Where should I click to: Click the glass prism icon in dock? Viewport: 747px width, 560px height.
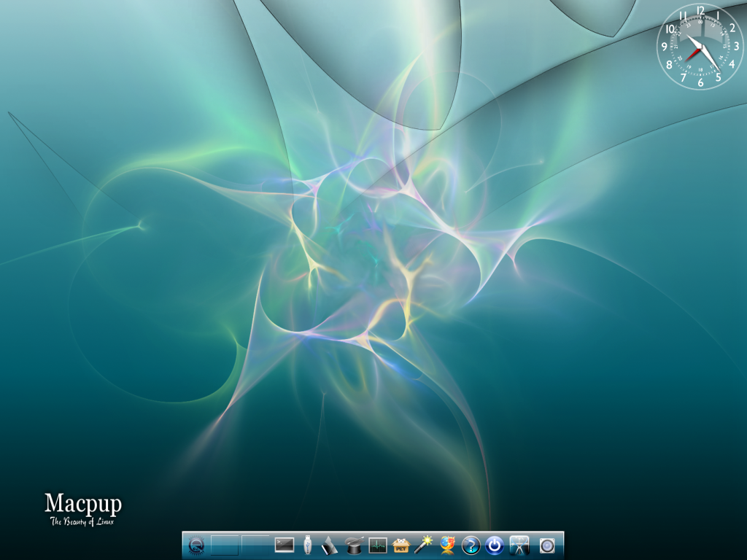coord(330,545)
